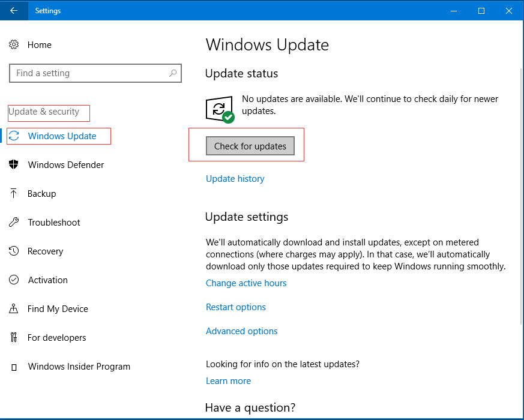Click the Find My Device person icon
This screenshot has height=420, width=524.
click(x=13, y=308)
